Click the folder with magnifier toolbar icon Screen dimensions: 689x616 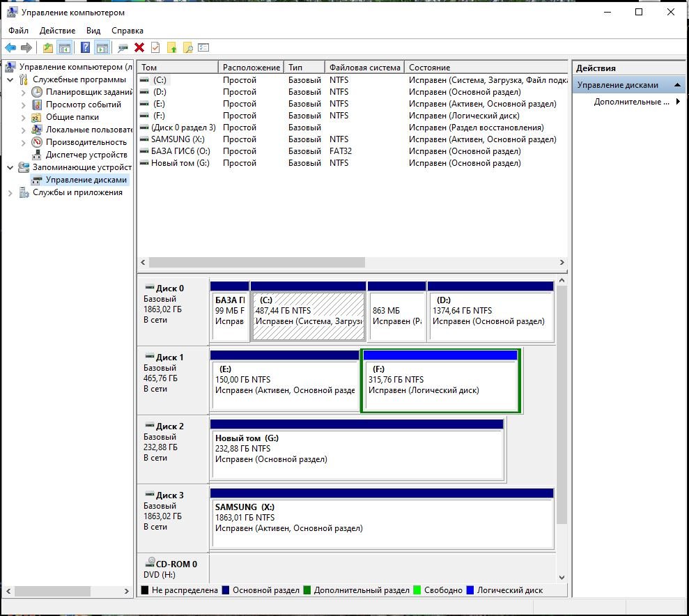187,47
